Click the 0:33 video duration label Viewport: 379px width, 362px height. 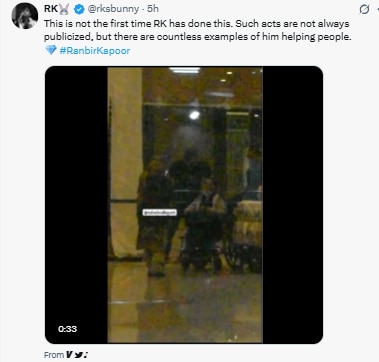[67, 329]
